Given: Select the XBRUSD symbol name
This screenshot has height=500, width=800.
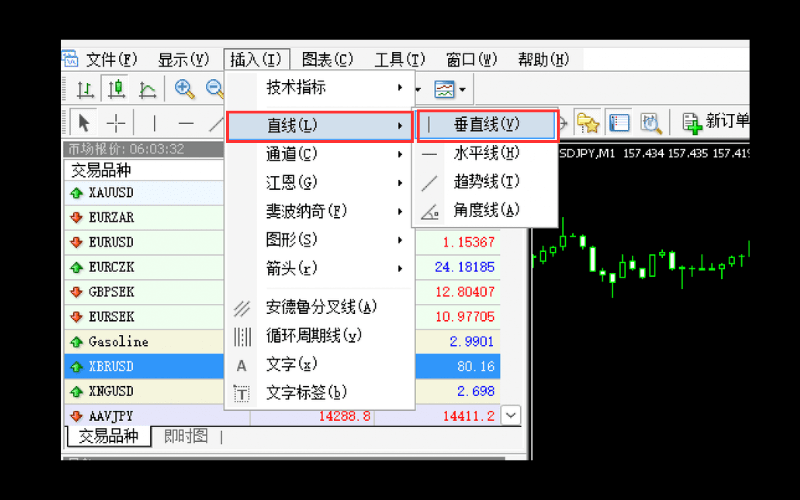Looking at the screenshot, I should (x=111, y=367).
